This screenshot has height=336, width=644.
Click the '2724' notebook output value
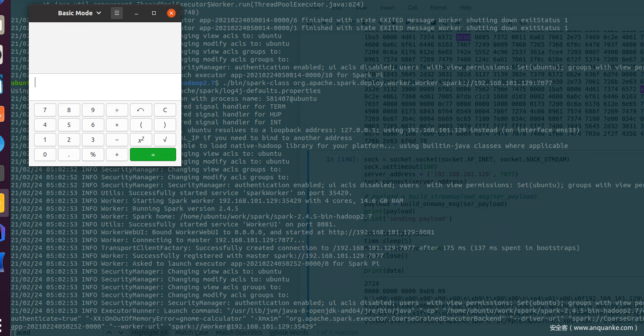point(371,284)
